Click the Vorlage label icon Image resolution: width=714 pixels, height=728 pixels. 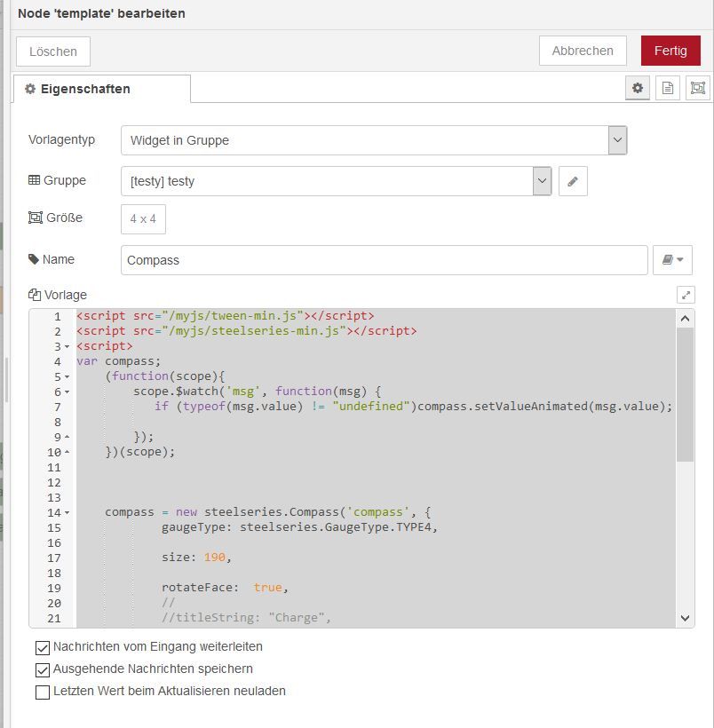coord(35,295)
